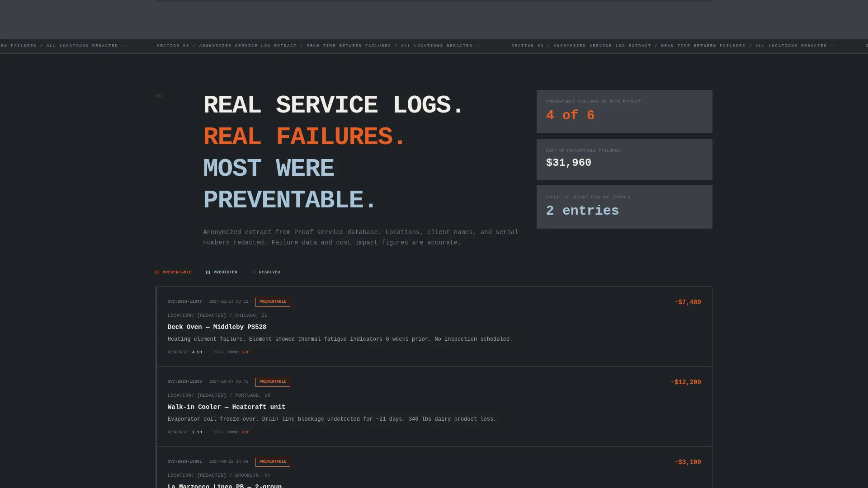Click the Brooklyn, NY location line
This screenshot has height=488, width=868.
click(219, 475)
